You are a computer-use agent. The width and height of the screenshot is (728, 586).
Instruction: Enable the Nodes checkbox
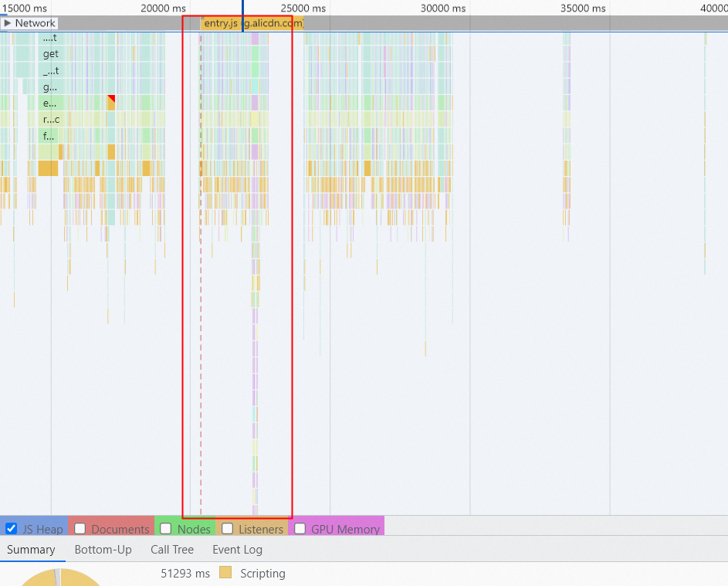point(166,528)
